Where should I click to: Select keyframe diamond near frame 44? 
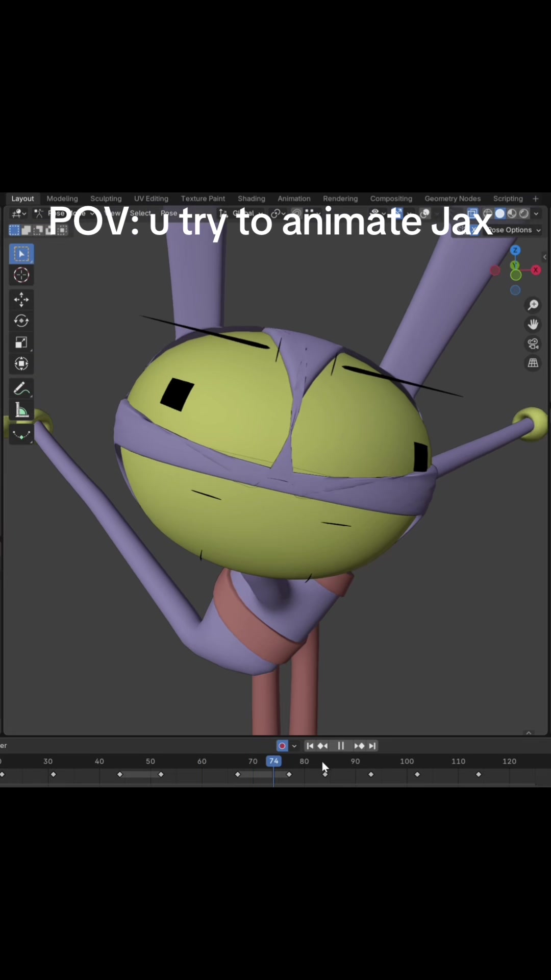(120, 774)
